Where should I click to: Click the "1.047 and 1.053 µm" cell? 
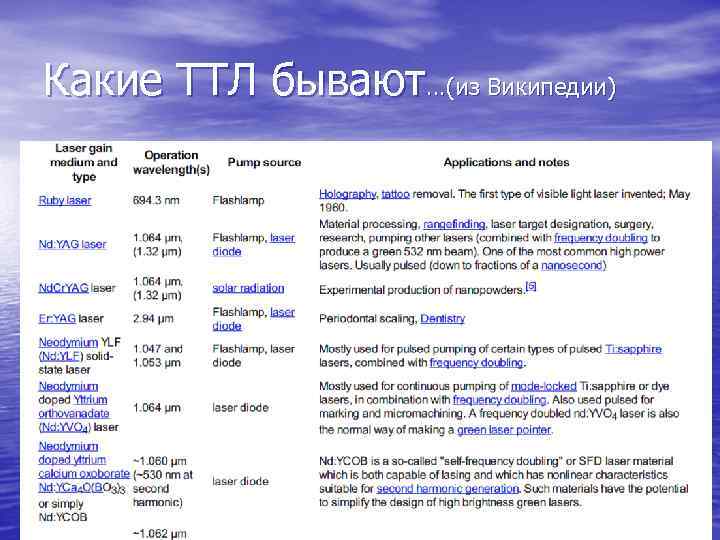pyautogui.click(x=158, y=356)
